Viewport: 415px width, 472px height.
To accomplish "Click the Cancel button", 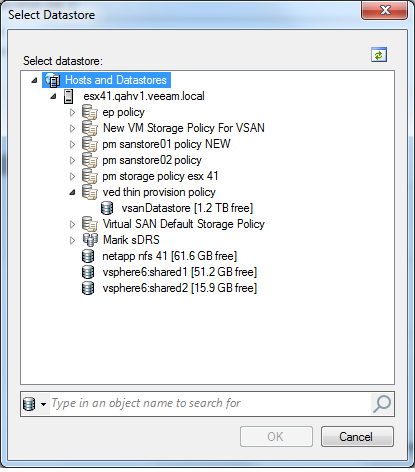I will click(357, 436).
